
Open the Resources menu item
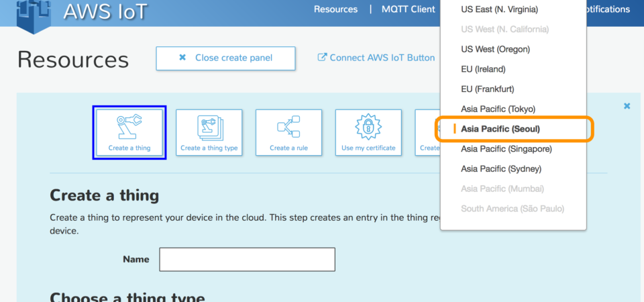point(335,9)
